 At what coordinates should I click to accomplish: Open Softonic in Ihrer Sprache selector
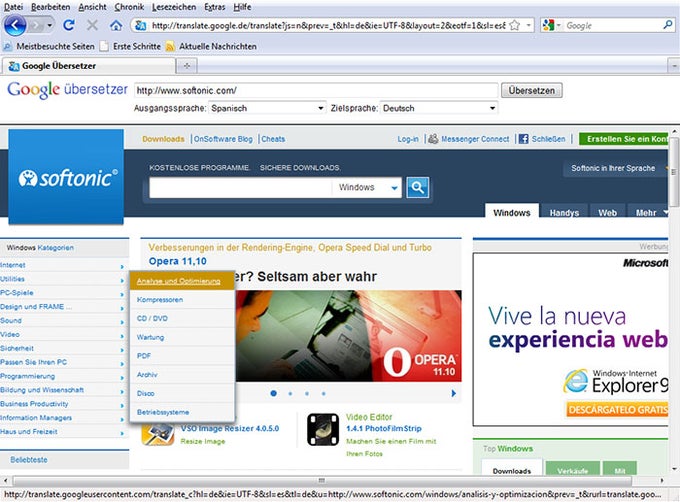616,168
